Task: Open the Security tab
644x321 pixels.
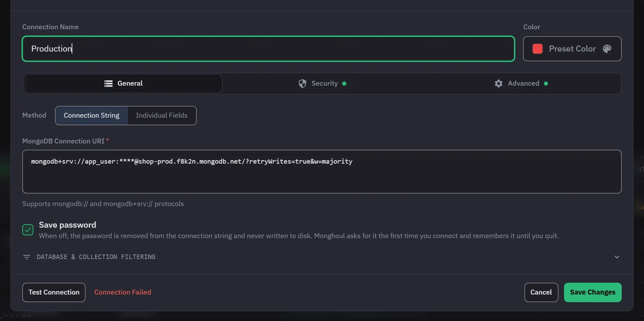Action: click(x=322, y=84)
